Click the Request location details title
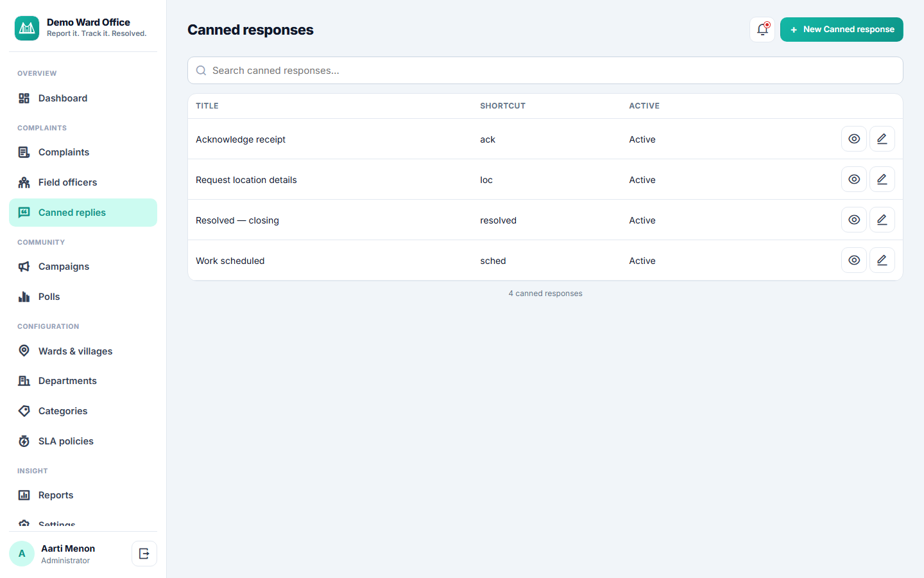Viewport: 924px width, 578px height. tap(246, 180)
